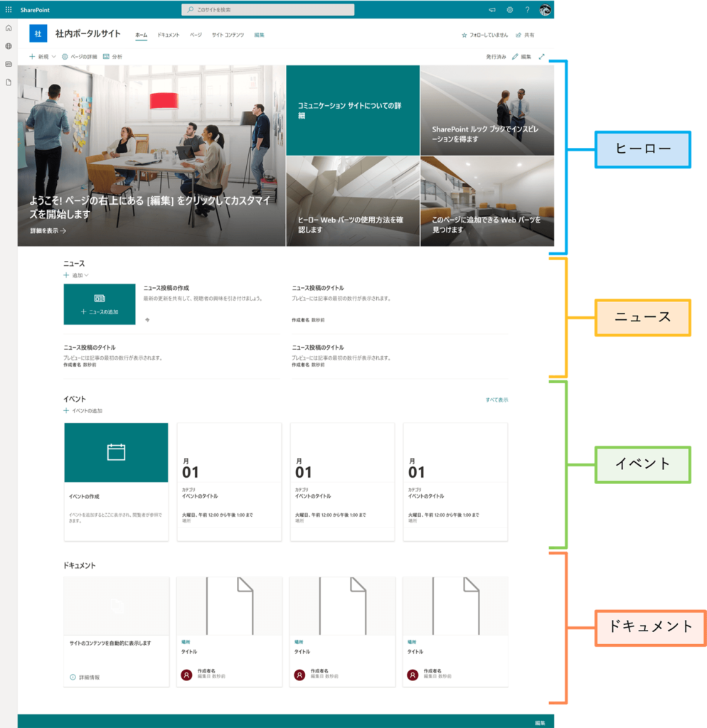Screen dimensions: 707x728
Task: Open the コミュニケーション サイトについての詳細 tile
Action: pos(353,110)
